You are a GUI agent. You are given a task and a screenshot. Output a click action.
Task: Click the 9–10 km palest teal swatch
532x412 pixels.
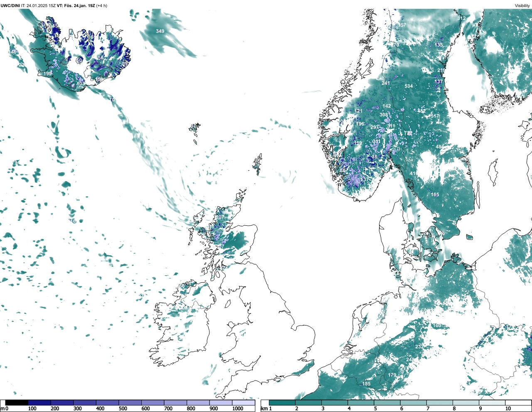click(493, 403)
